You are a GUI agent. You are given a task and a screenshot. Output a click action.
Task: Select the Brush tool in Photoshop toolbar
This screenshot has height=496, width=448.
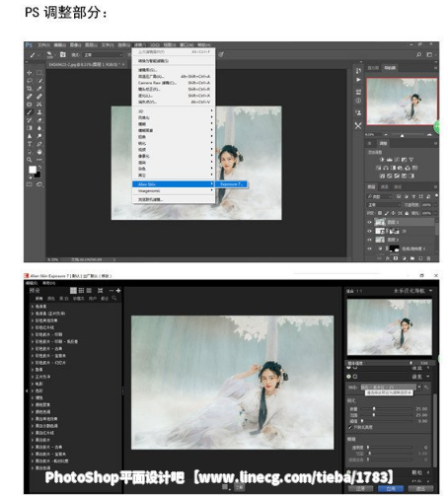coord(30,112)
